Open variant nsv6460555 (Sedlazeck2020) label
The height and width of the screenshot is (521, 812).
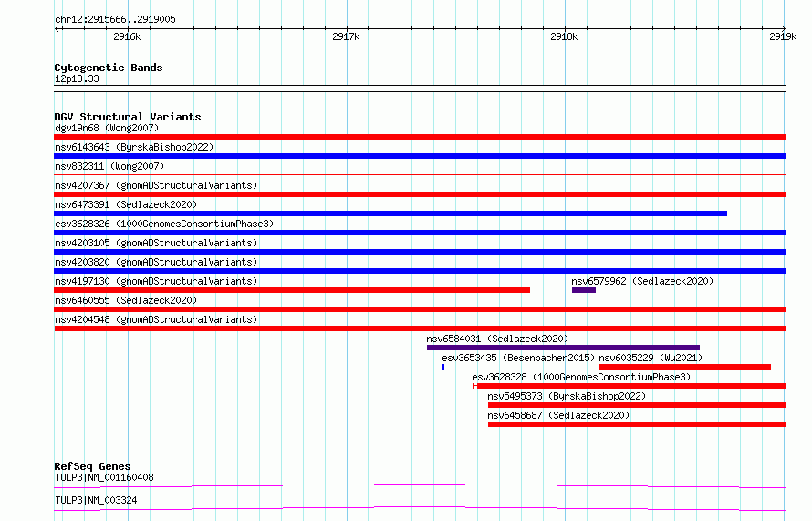tap(126, 300)
